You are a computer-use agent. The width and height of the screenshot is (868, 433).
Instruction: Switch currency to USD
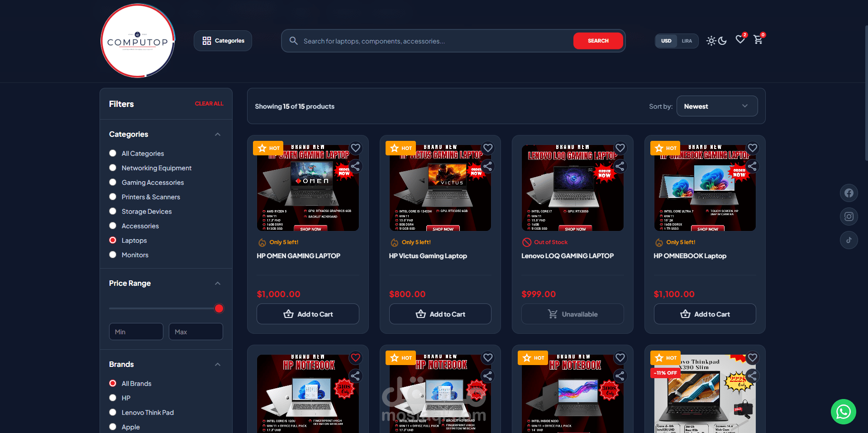click(x=666, y=41)
